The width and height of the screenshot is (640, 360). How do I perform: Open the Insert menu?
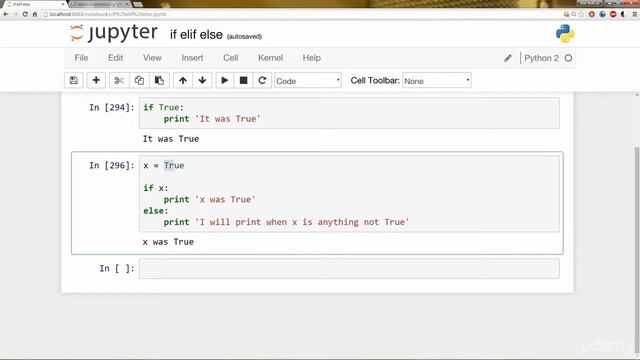pyautogui.click(x=192, y=58)
